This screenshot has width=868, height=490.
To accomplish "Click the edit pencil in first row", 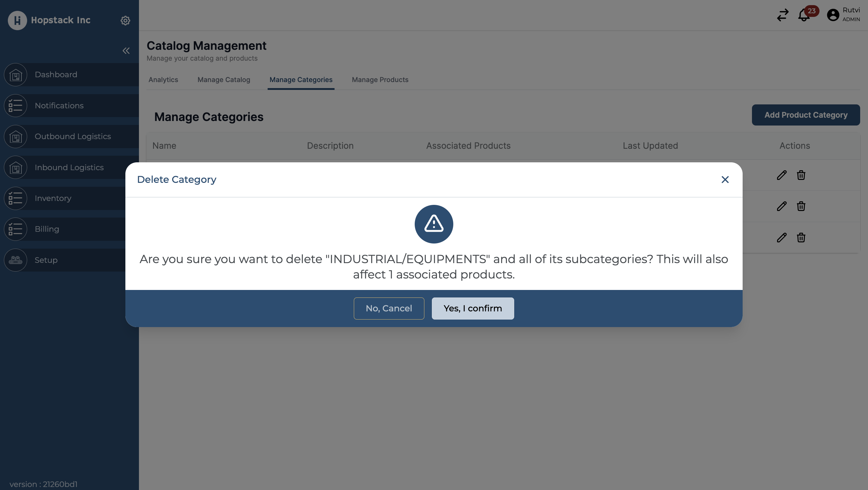I will pos(782,175).
